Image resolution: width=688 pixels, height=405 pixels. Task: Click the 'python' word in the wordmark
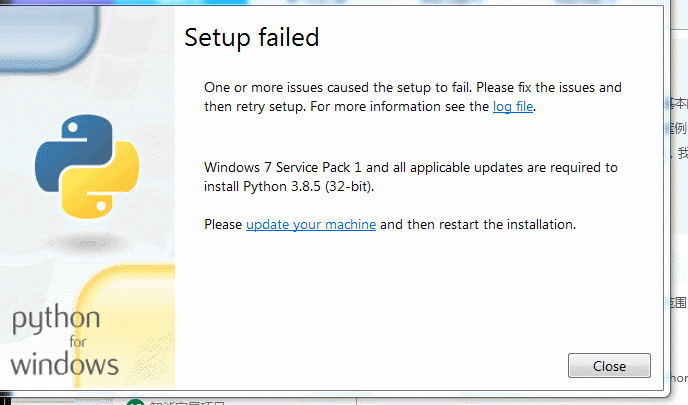coord(56,319)
